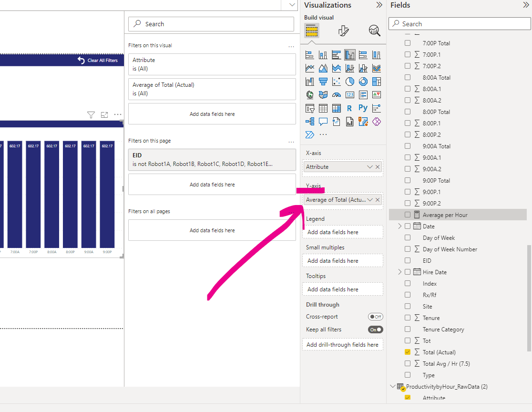Choose the clustered bar chart visual

(336, 55)
